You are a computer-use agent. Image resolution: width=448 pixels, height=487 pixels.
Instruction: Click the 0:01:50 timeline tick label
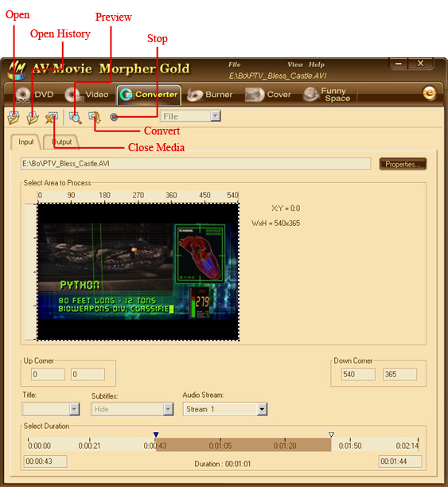tap(350, 446)
